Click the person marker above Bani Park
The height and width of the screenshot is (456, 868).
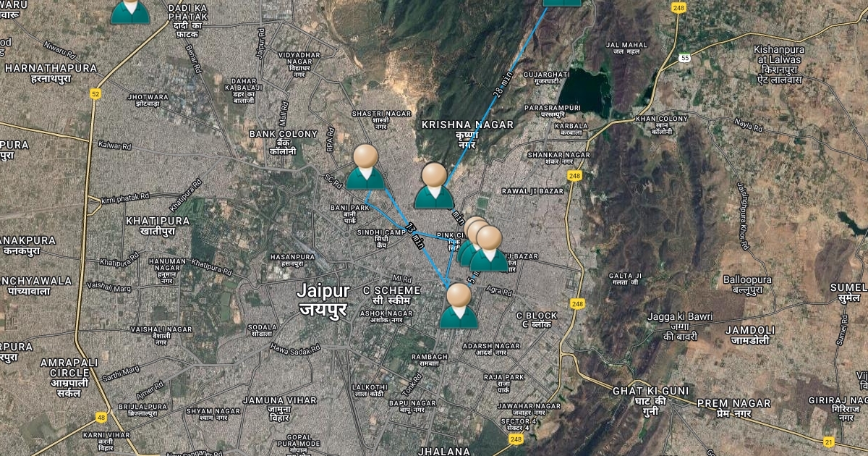tap(365, 168)
